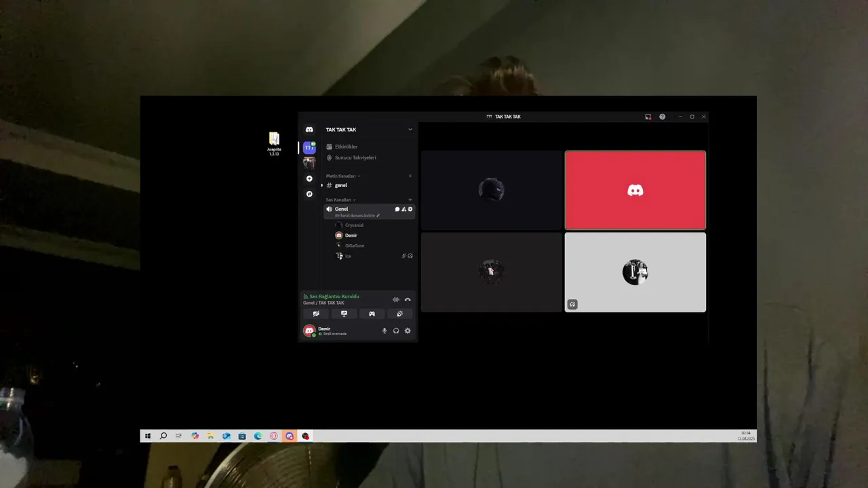The height and width of the screenshot is (488, 868).
Task: Open Windows Start menu
Action: point(147,436)
